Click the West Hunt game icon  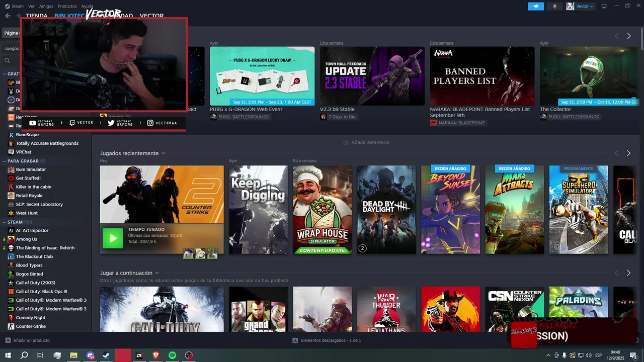(x=11, y=213)
